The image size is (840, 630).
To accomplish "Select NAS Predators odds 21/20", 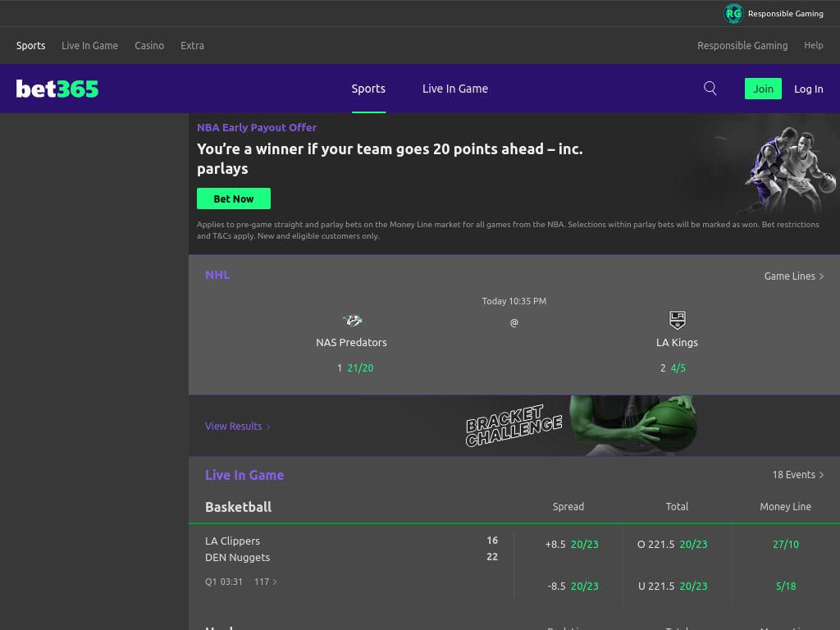I will (356, 368).
